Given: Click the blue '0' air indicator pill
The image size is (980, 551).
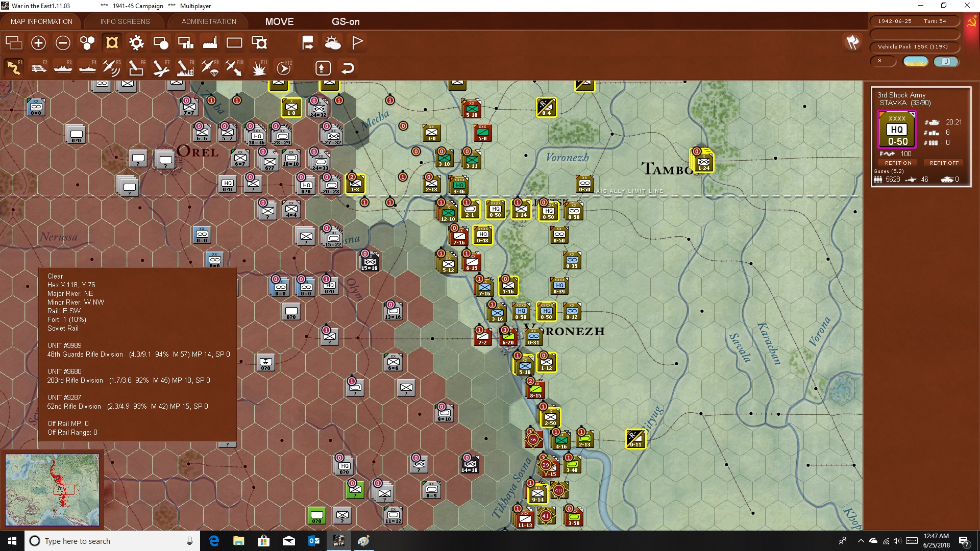Looking at the screenshot, I should [x=946, y=62].
